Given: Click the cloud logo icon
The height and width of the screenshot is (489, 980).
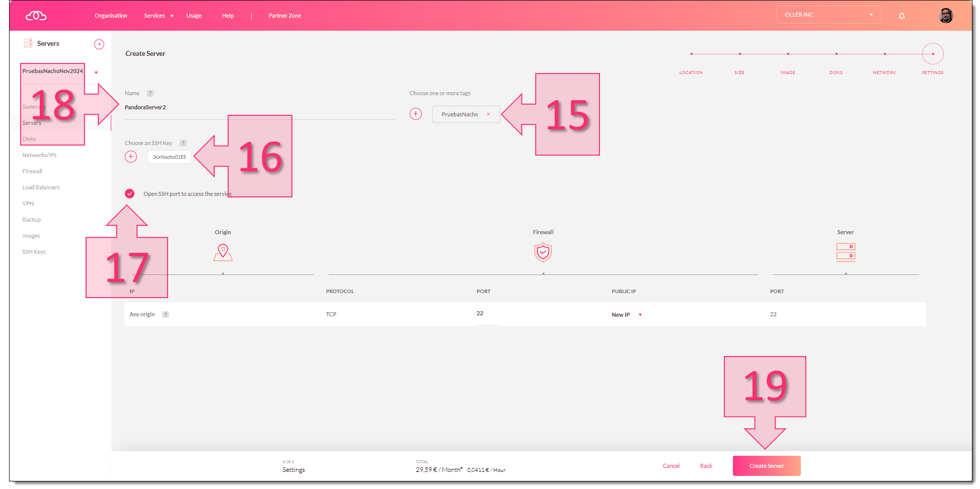Looking at the screenshot, I should tap(36, 16).
